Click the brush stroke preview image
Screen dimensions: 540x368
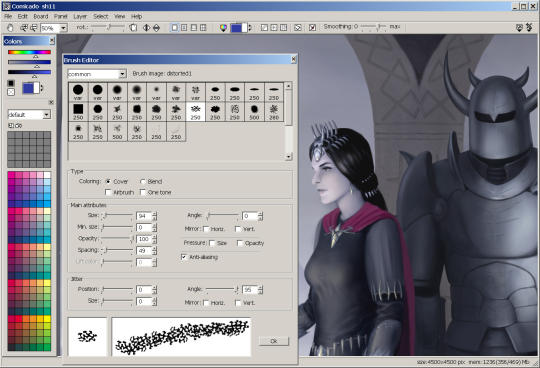click(x=181, y=337)
